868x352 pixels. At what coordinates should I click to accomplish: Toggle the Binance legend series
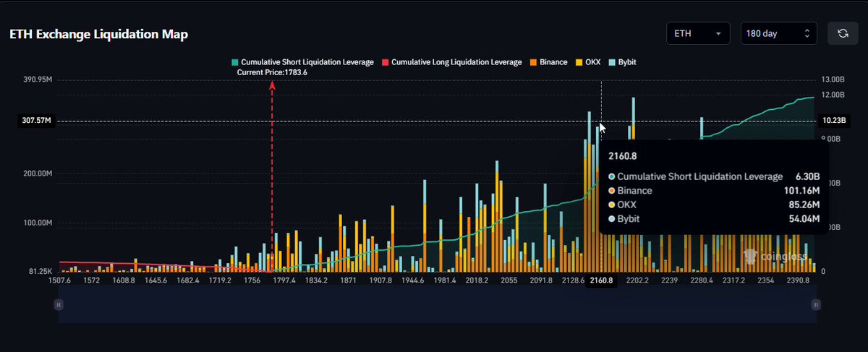click(548, 62)
